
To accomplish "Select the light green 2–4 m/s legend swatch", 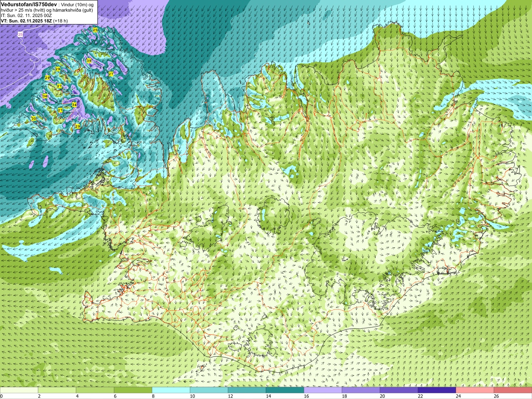I will click(x=57, y=390).
